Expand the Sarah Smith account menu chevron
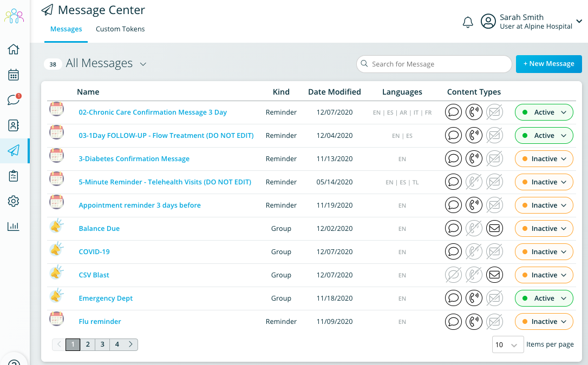 click(579, 21)
